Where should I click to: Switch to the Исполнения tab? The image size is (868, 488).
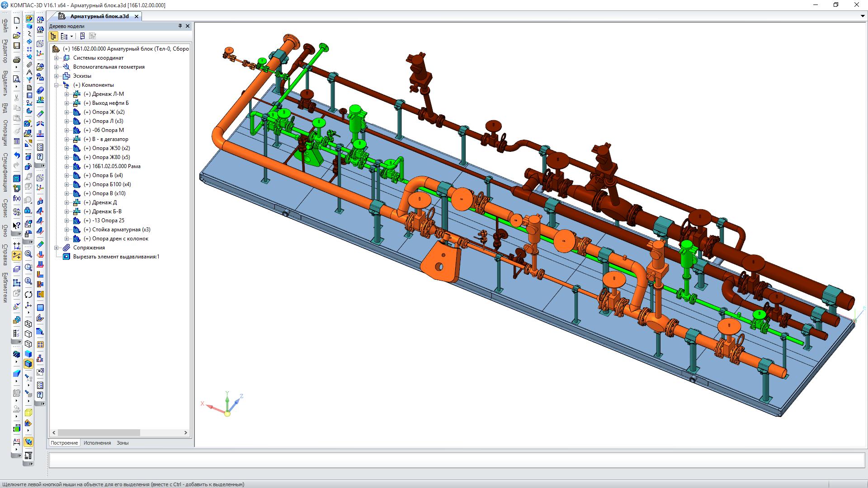point(97,443)
